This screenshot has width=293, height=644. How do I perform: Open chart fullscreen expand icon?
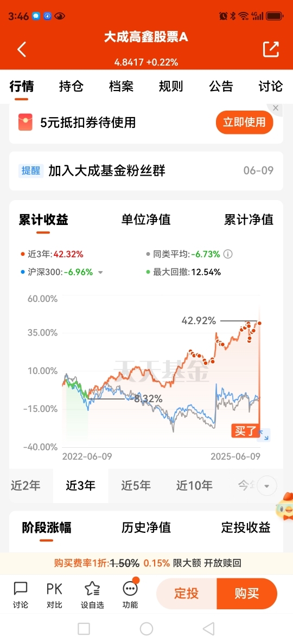click(264, 435)
